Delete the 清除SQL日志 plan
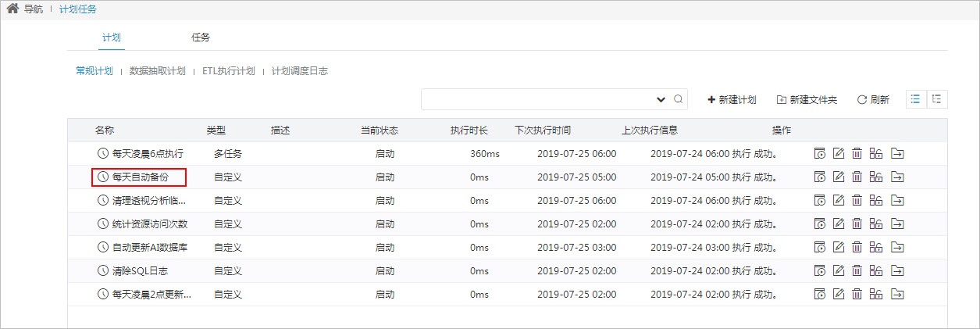 (x=857, y=270)
